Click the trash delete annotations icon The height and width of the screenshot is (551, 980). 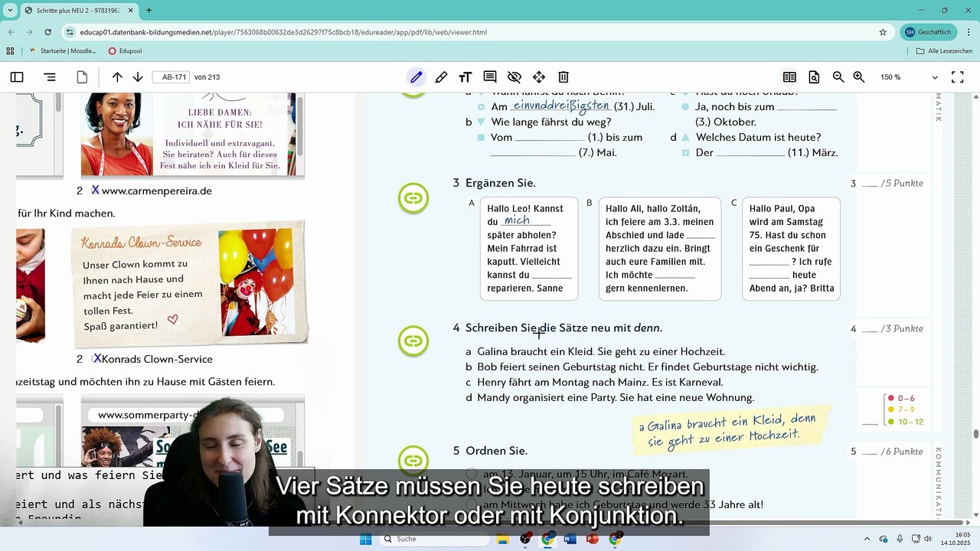[563, 77]
